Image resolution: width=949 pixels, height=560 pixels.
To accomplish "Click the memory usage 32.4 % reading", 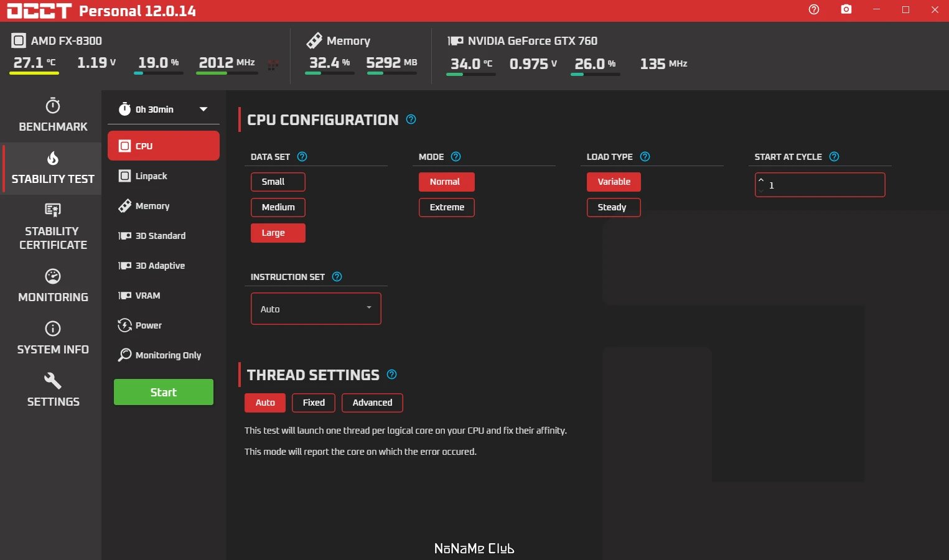I will [x=329, y=63].
